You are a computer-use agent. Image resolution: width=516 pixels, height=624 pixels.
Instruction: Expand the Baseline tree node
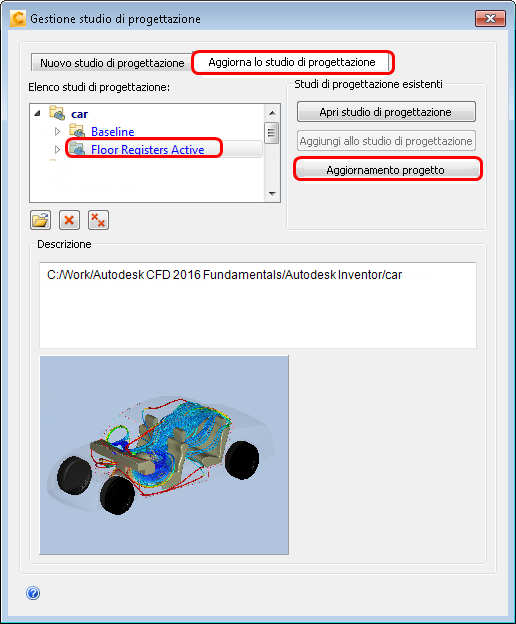57,131
